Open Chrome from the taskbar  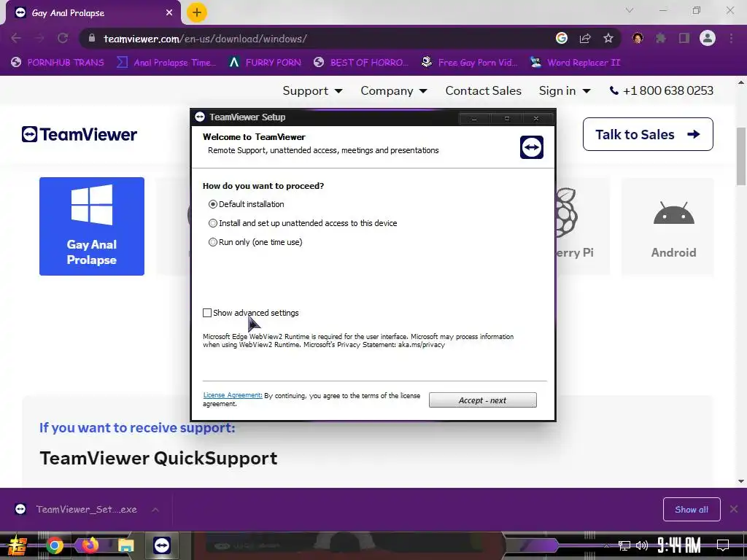(55, 545)
